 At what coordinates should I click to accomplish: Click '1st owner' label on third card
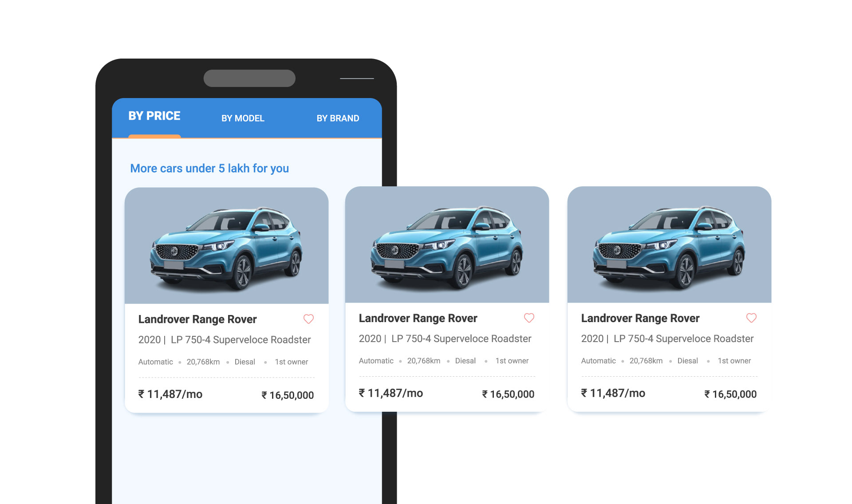pyautogui.click(x=734, y=361)
